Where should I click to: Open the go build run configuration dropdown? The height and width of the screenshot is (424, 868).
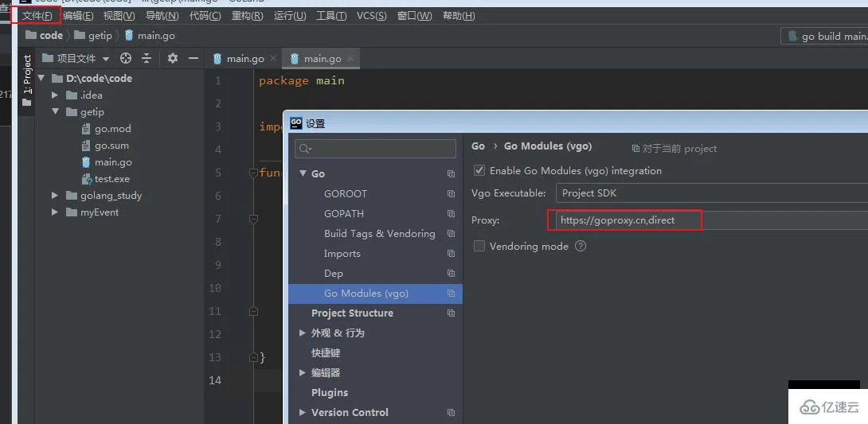pos(825,37)
